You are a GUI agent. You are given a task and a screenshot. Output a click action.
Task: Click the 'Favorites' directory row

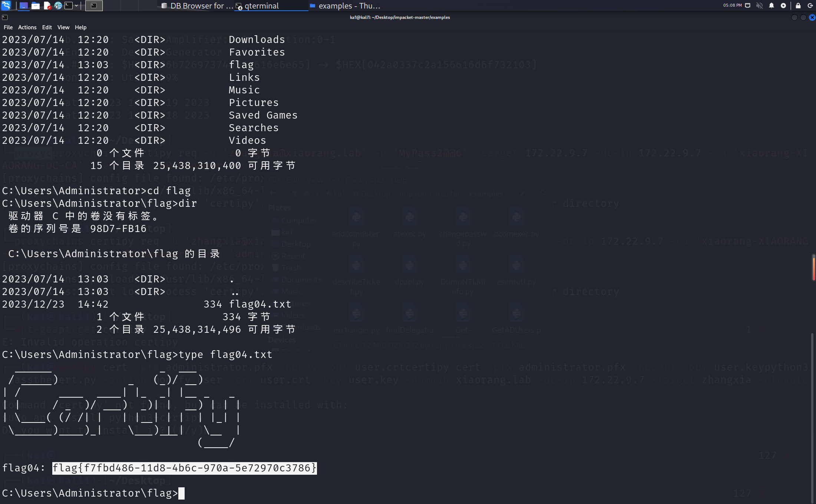pyautogui.click(x=143, y=52)
